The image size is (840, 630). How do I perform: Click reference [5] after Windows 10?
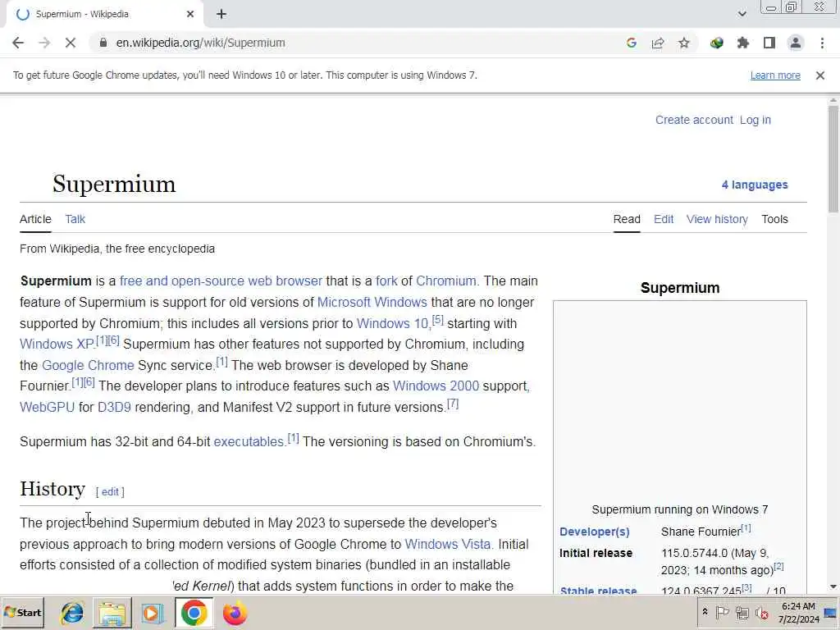[x=438, y=320]
